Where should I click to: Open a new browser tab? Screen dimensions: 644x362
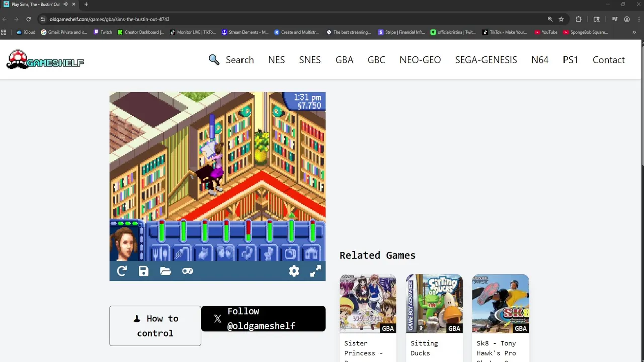coord(86,4)
